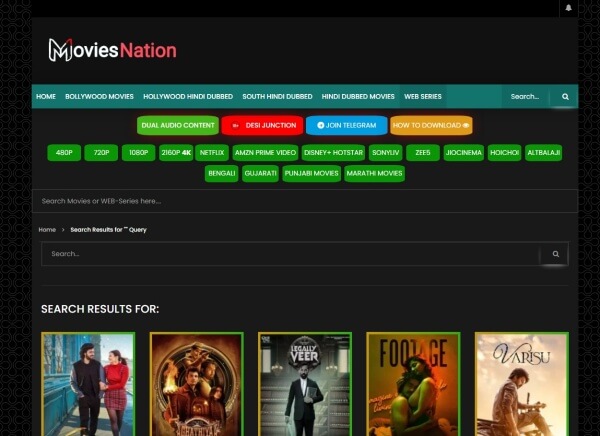Select the 720P quality tag

pyautogui.click(x=101, y=152)
